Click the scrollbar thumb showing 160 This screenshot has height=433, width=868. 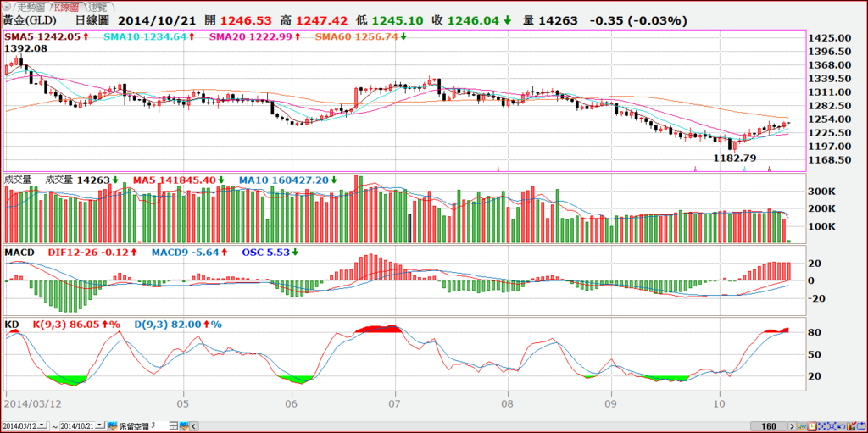tap(768, 426)
